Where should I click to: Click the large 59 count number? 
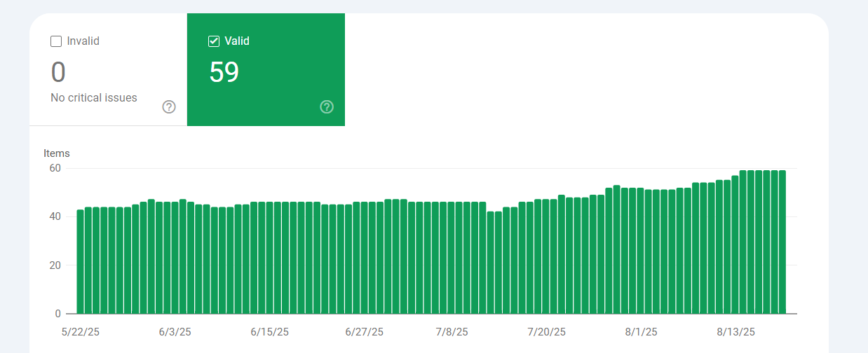(224, 73)
